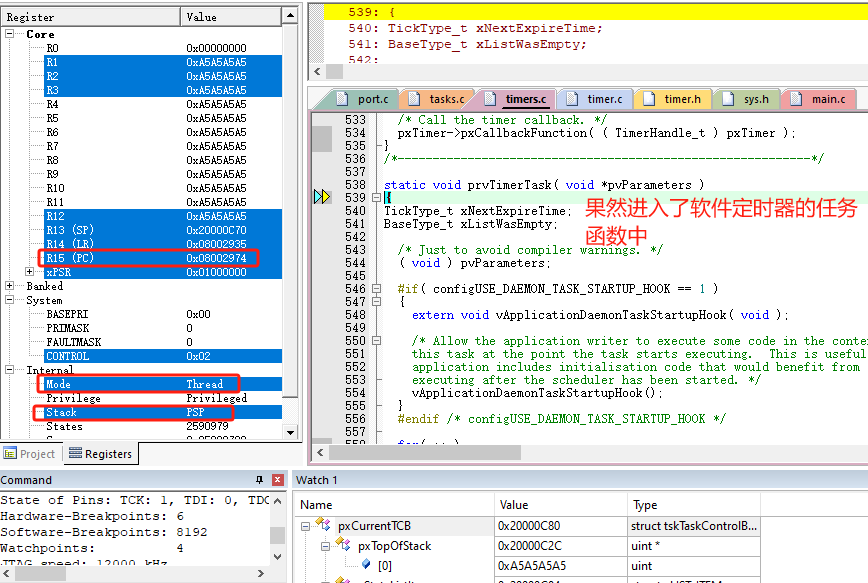The image size is (868, 583).
Task: Open the timer.c tab
Action: coord(597,99)
